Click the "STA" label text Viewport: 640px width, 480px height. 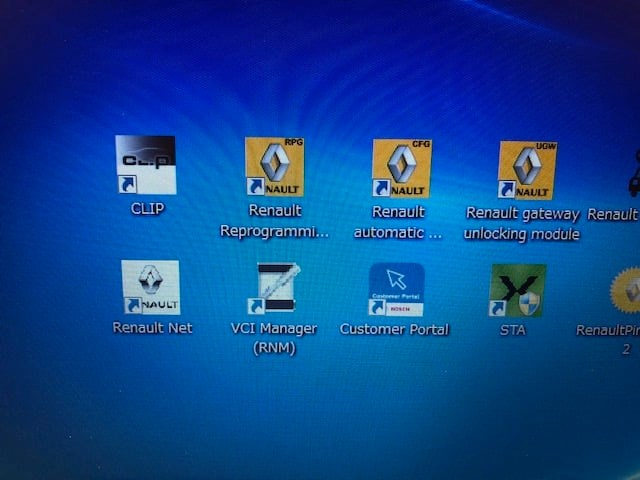coord(512,330)
